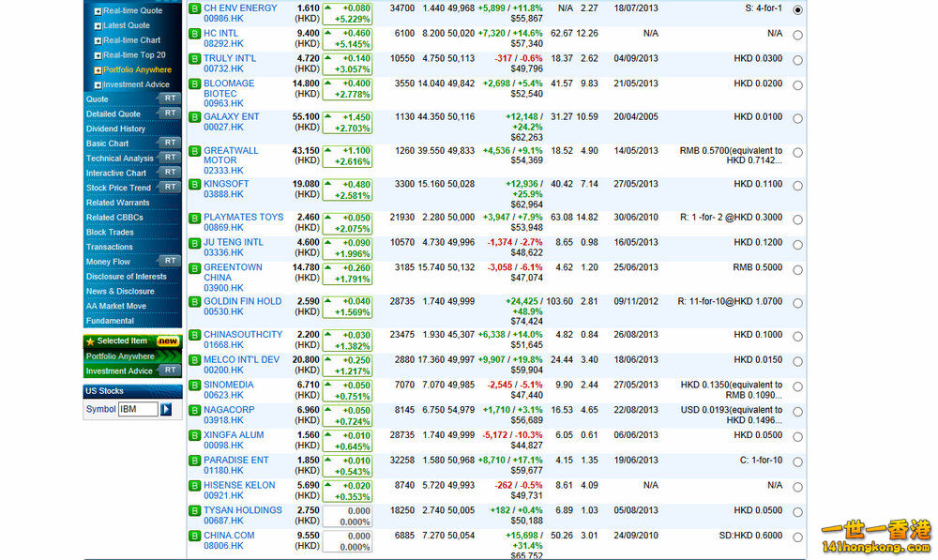Screen dimensions: 938x560
Task: Click the RT badge next to Money Flow
Action: (x=169, y=261)
